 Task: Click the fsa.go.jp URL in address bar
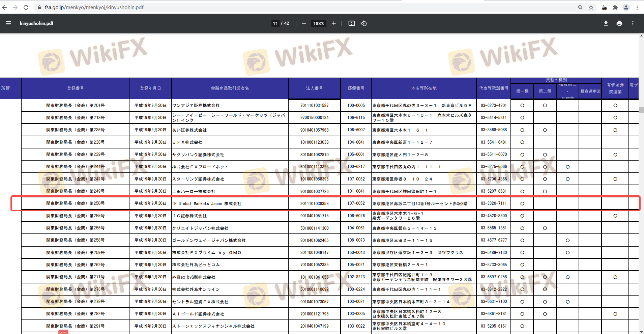tap(94, 7)
